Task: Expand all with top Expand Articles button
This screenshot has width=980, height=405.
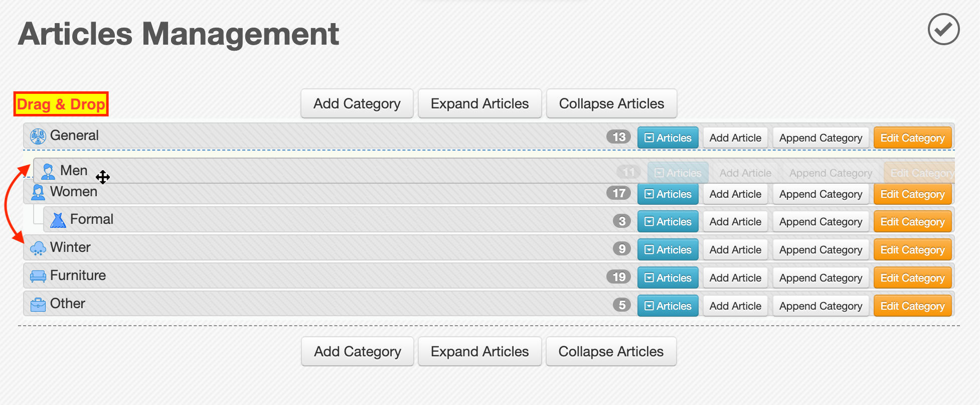Action: [x=479, y=103]
